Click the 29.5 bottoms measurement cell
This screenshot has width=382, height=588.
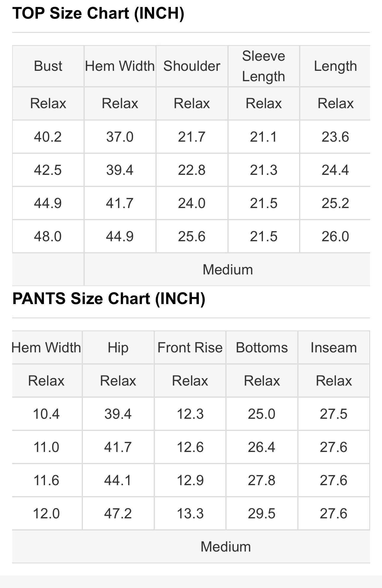pos(262,514)
